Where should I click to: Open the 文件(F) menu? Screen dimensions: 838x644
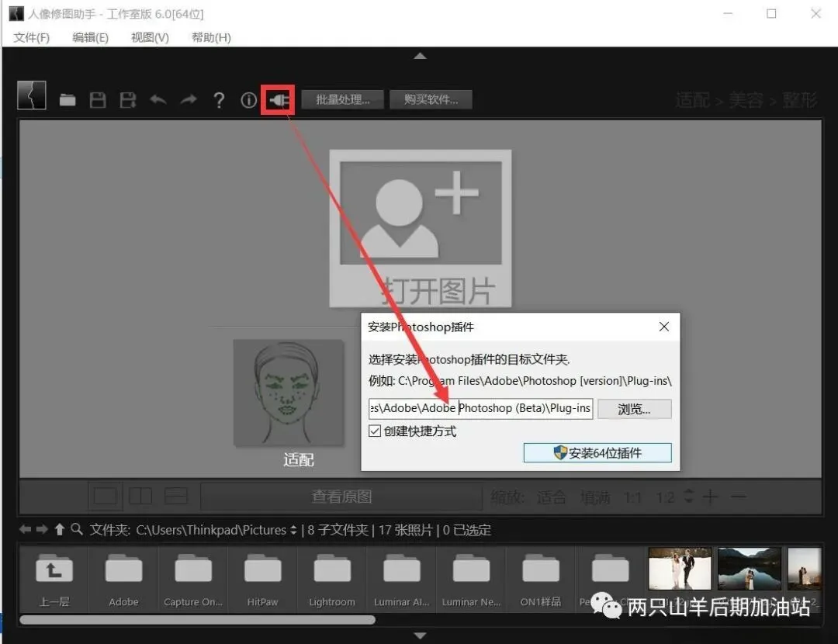pyautogui.click(x=32, y=37)
